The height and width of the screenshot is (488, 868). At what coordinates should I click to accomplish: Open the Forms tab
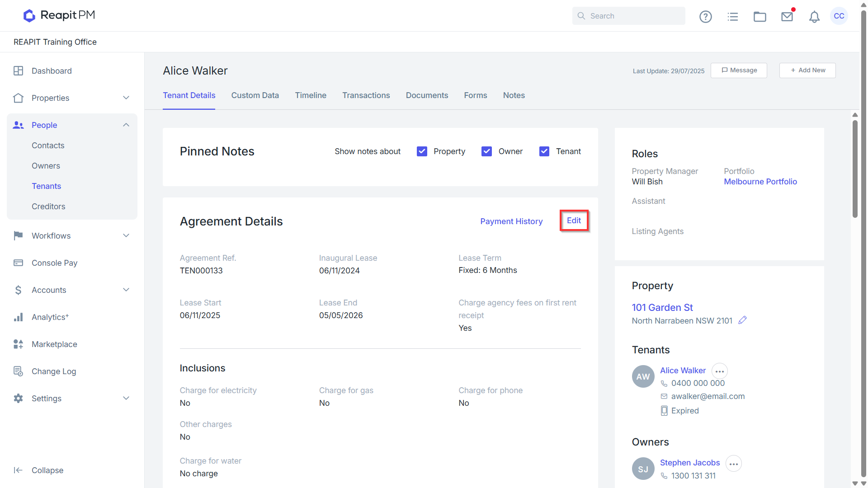(x=476, y=95)
